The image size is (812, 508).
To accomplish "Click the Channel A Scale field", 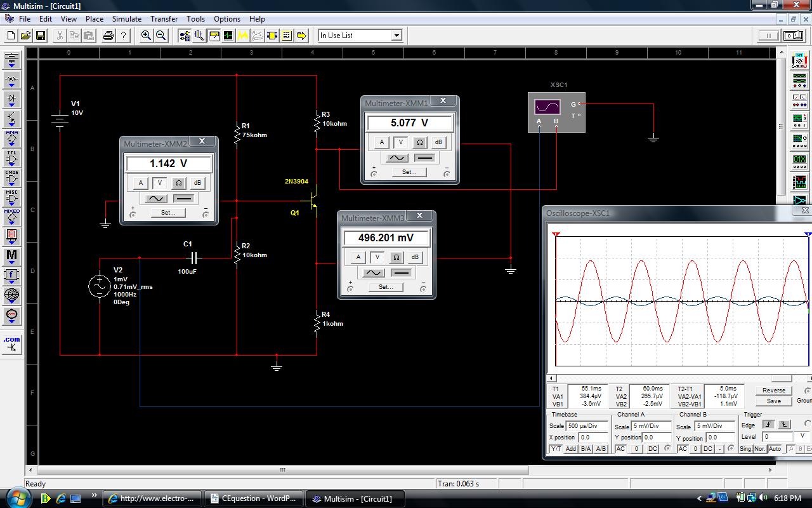I will click(652, 426).
